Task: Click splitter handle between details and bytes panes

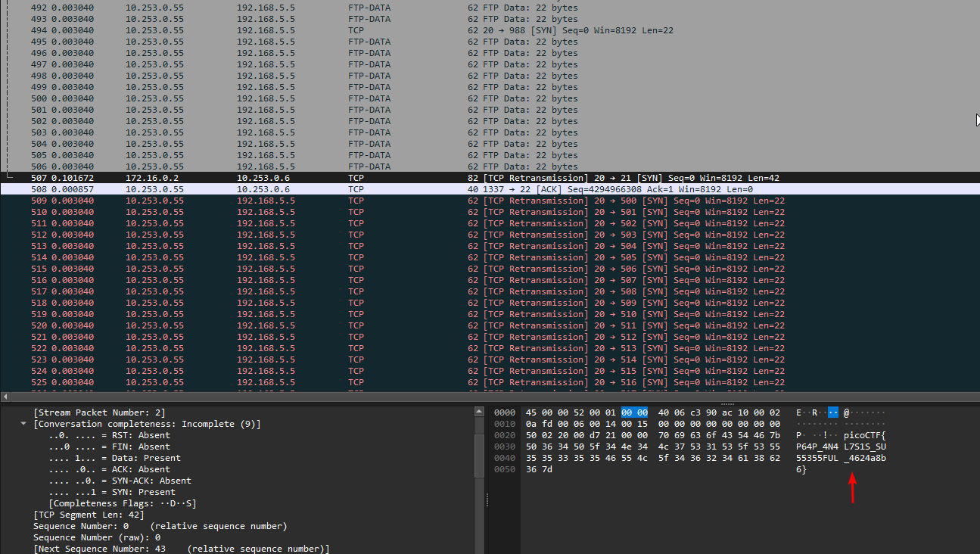Action: pos(488,500)
